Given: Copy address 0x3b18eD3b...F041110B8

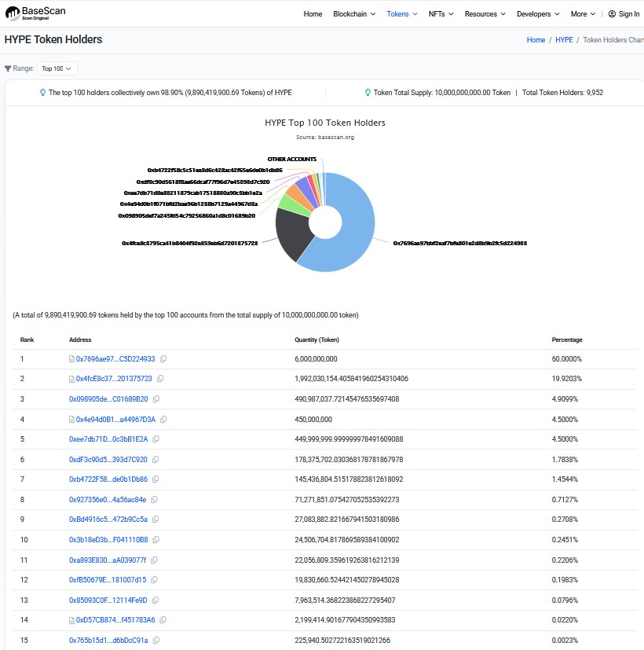Looking at the screenshot, I should [x=156, y=540].
